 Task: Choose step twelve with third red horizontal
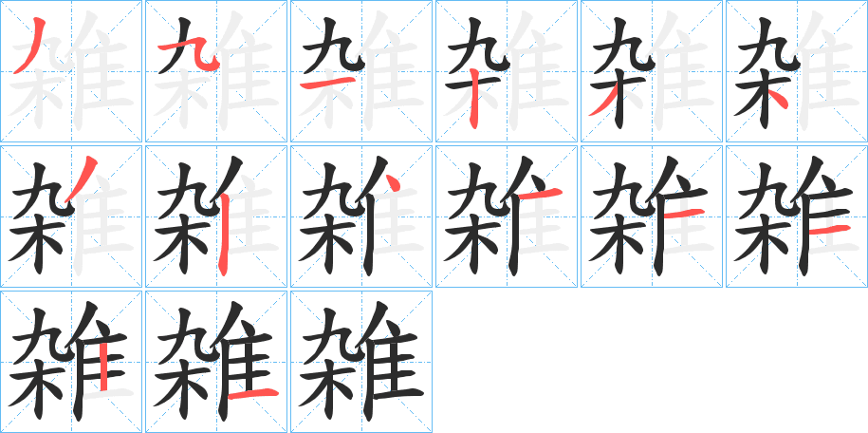pyautogui.click(x=797, y=216)
